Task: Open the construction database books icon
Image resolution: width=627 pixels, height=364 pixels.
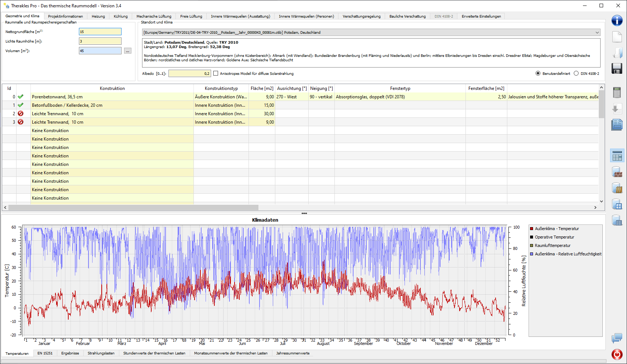Action: tap(617, 188)
